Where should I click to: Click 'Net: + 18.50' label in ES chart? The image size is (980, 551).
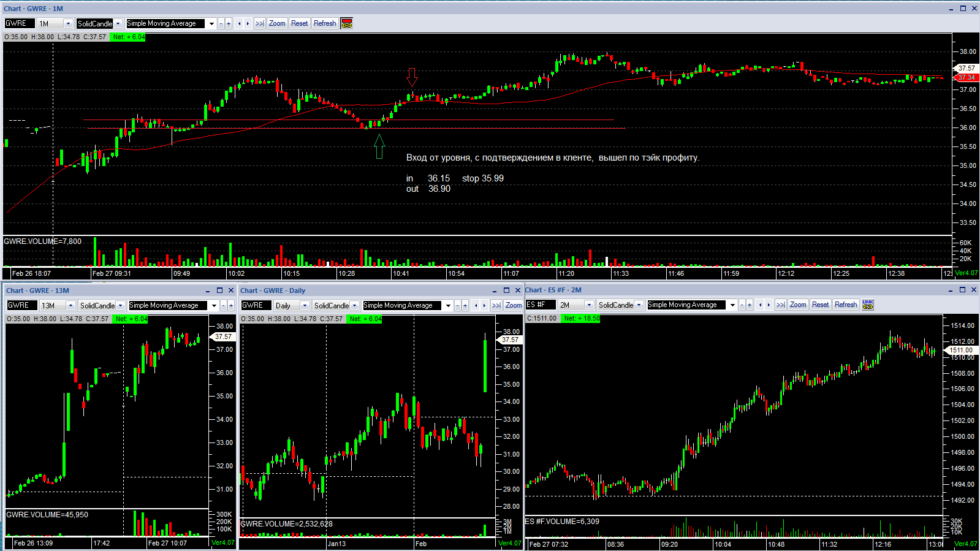[x=582, y=318]
